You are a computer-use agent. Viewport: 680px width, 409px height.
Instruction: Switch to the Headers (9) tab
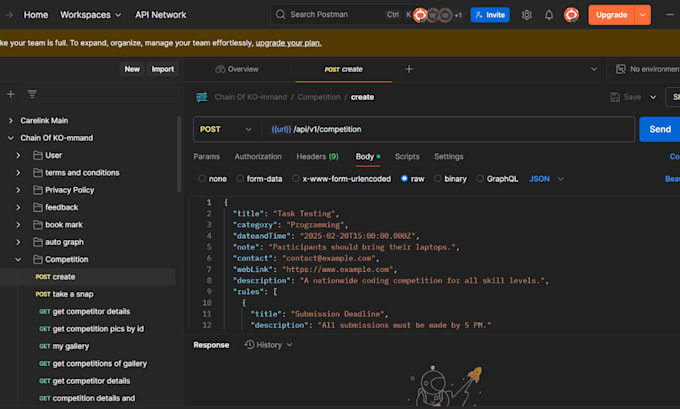pos(317,156)
